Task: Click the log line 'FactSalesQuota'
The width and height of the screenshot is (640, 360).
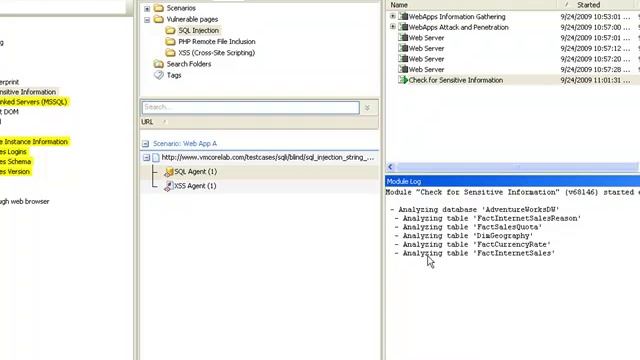Action: tap(469, 227)
